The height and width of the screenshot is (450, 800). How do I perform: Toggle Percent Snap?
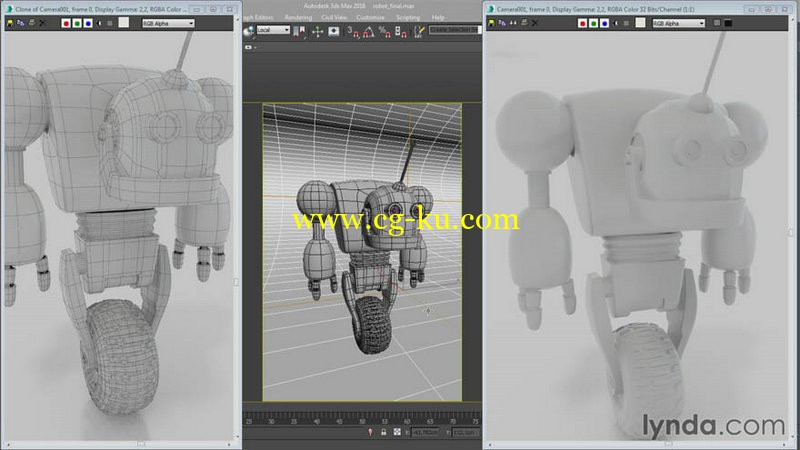point(385,32)
